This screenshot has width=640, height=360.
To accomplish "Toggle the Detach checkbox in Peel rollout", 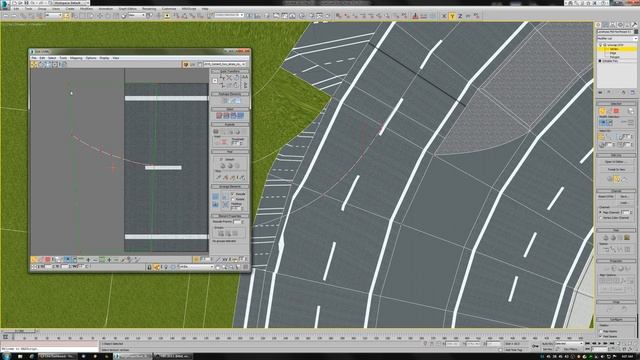I will pos(221,160).
